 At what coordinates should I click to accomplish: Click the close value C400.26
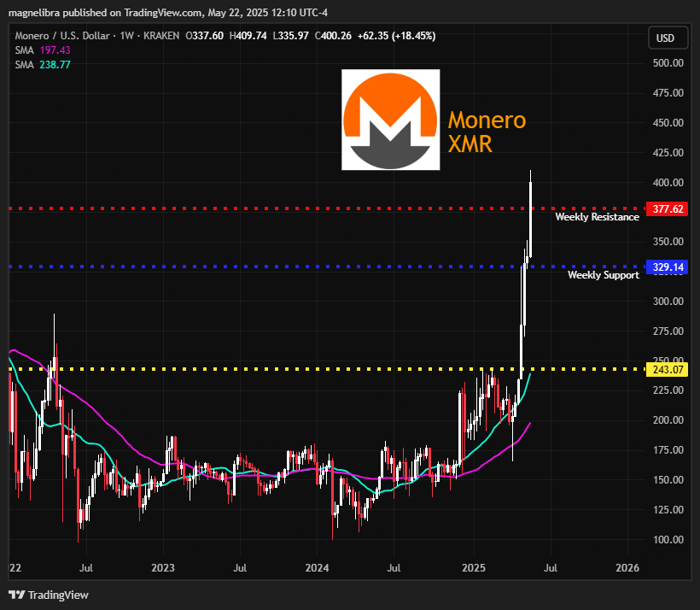pos(333,36)
